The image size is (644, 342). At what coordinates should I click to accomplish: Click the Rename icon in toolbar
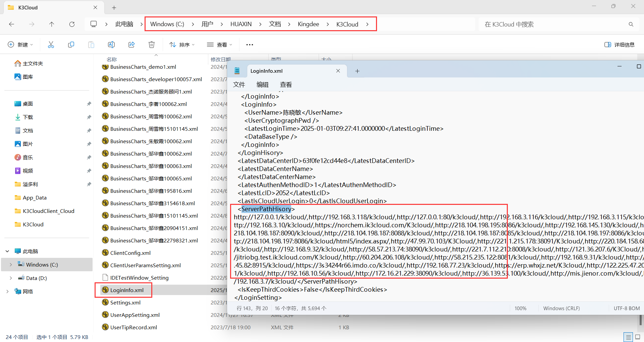tap(111, 45)
